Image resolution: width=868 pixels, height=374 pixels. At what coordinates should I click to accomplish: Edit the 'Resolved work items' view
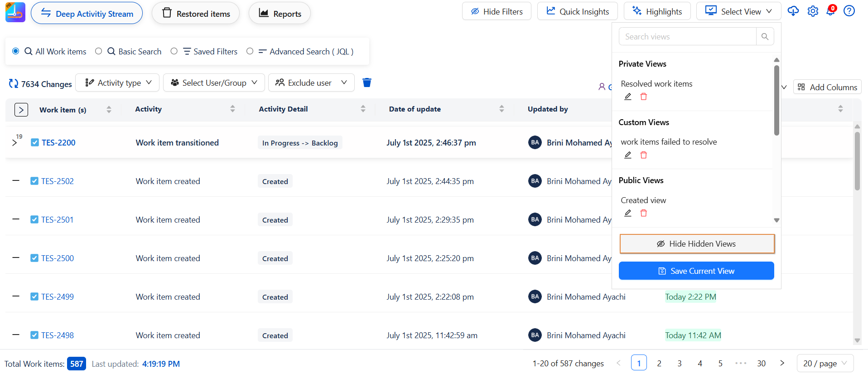[628, 97]
